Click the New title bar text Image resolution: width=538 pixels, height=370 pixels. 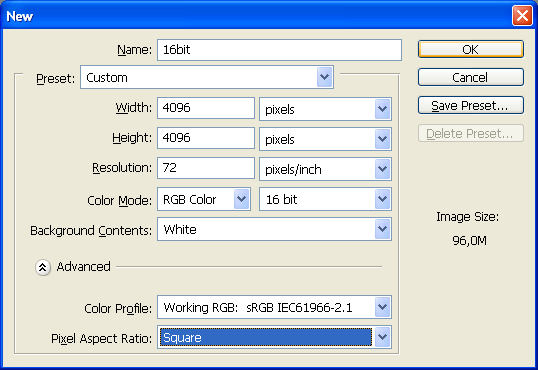tap(20, 16)
